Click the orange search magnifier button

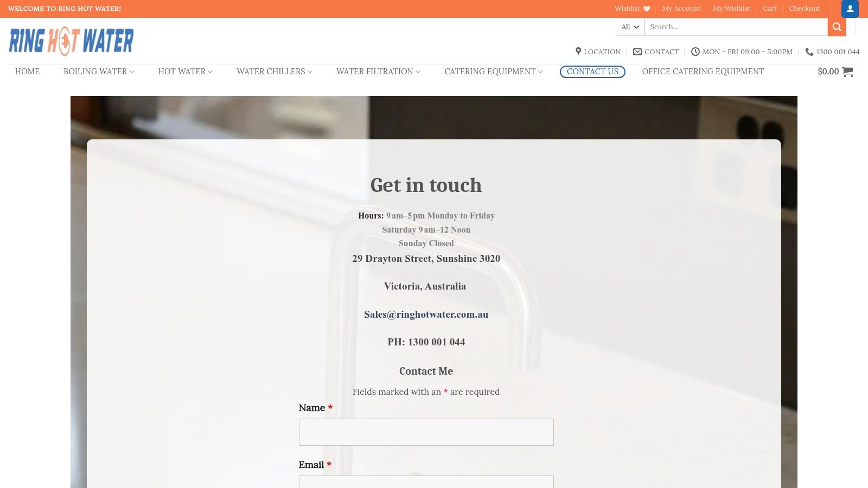tap(837, 27)
